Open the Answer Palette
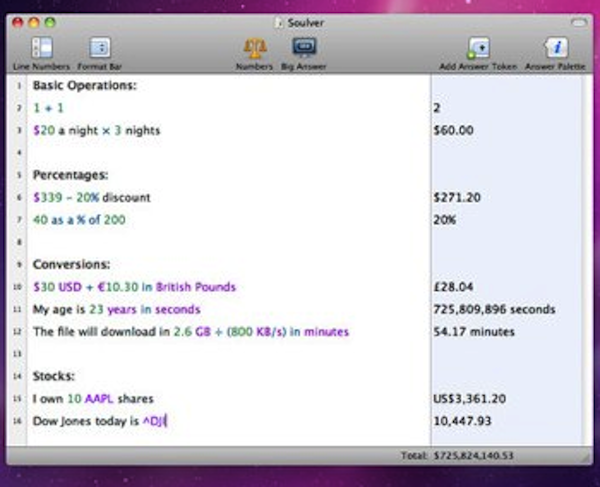 click(x=556, y=48)
